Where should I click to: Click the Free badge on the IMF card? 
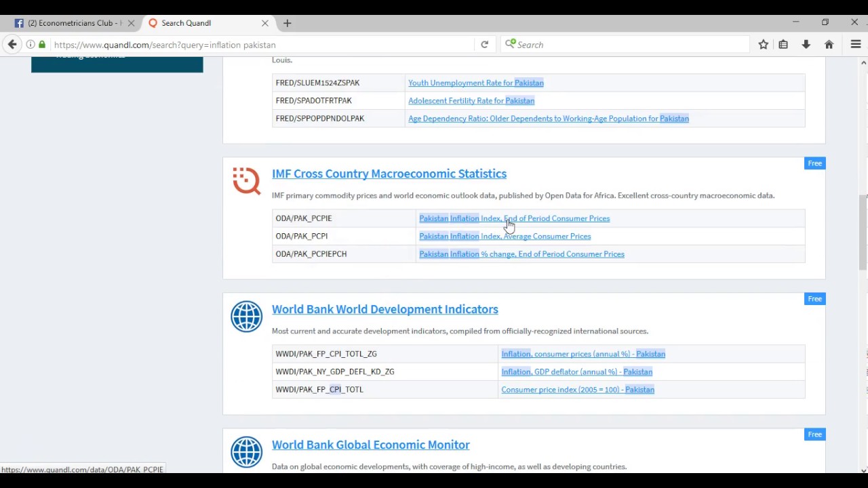point(815,163)
